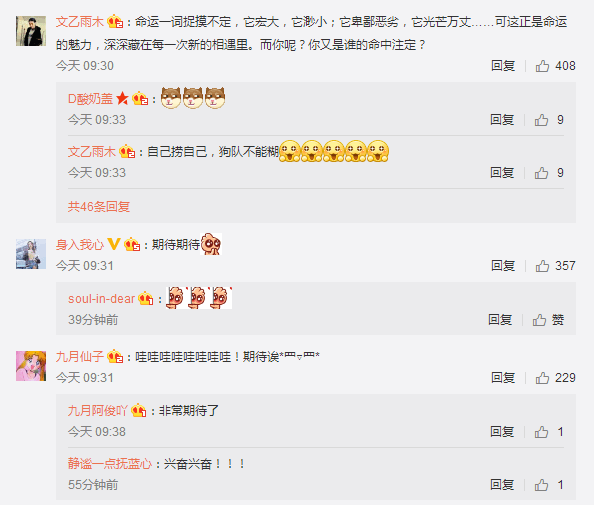Like D酸奶盖's reply
The width and height of the screenshot is (594, 505).
549,120
